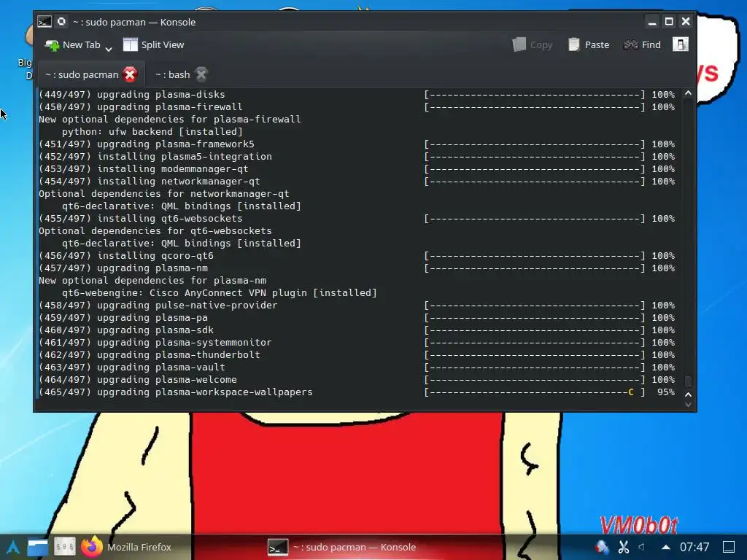Click the 'upgrading plasma-vault' line
Image resolution: width=747 pixels, height=560 pixels.
coord(132,367)
